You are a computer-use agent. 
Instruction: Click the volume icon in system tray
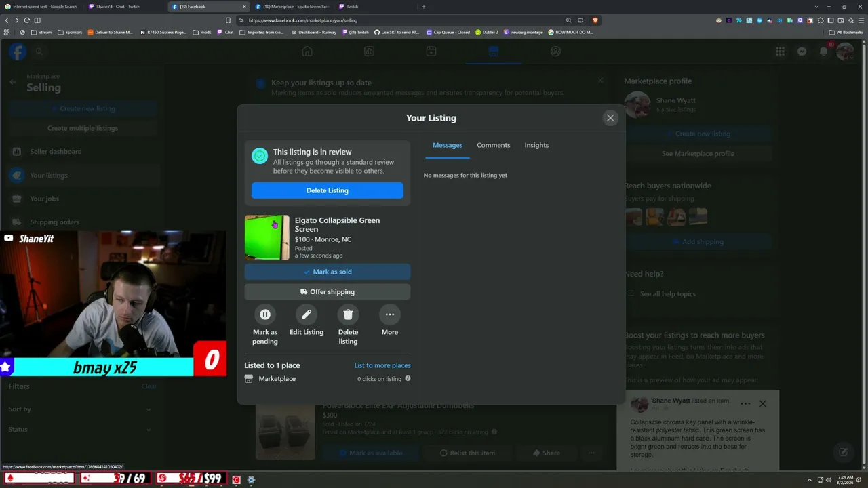pos(829,480)
